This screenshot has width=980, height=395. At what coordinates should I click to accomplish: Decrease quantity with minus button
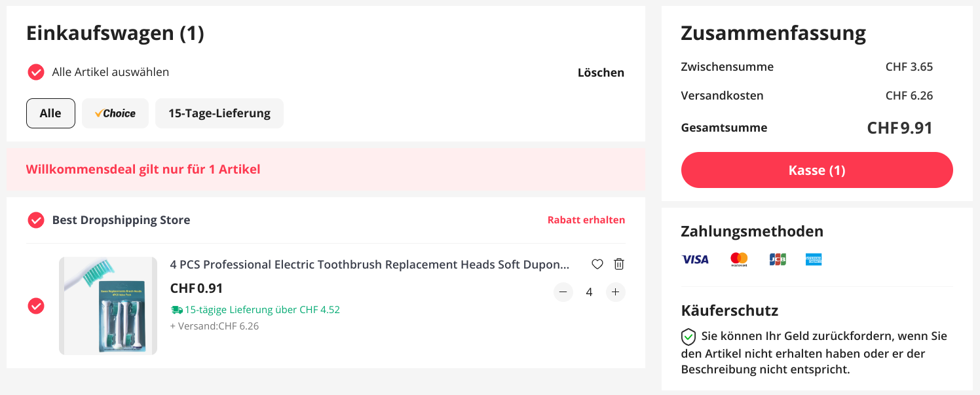pos(563,292)
